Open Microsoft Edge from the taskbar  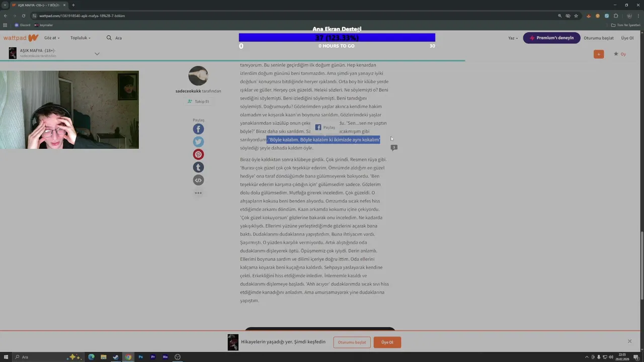click(91, 357)
